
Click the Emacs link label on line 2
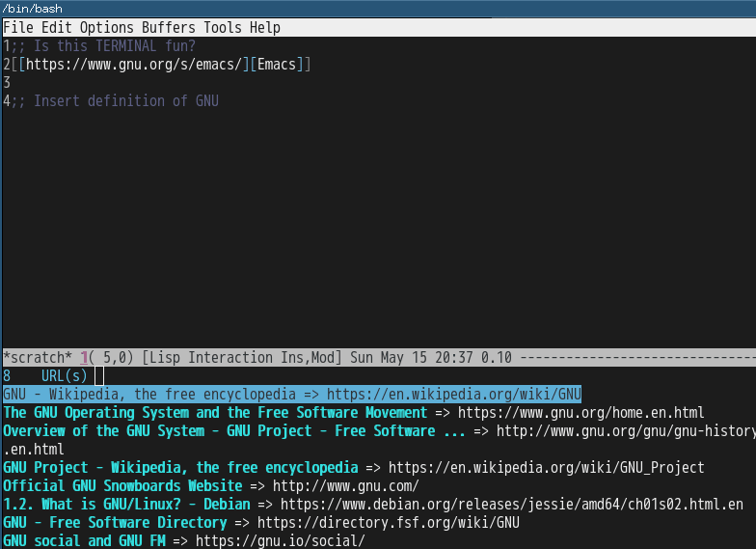[x=276, y=64]
